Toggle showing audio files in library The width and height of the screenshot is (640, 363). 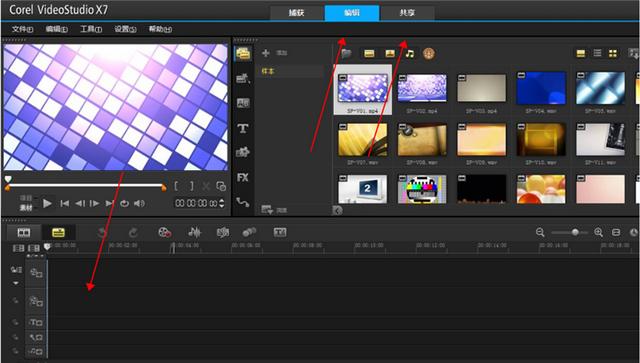[410, 53]
